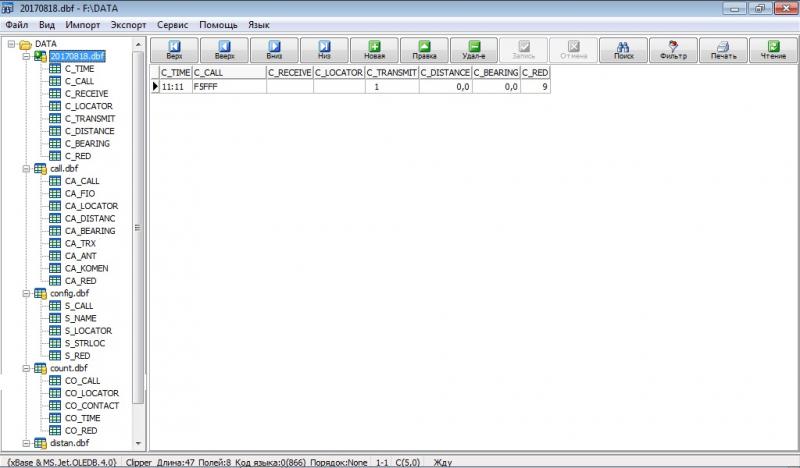Select CO_CONTACT field under count.dbf
Screen dimensions: 800x468
tap(91, 406)
